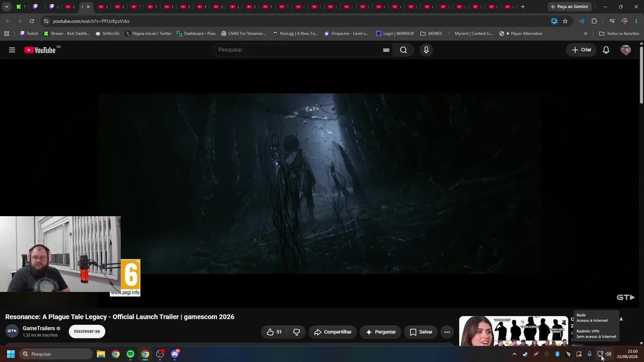Close the active browser tab
The width and height of the screenshot is (644, 362).
tap(88, 7)
